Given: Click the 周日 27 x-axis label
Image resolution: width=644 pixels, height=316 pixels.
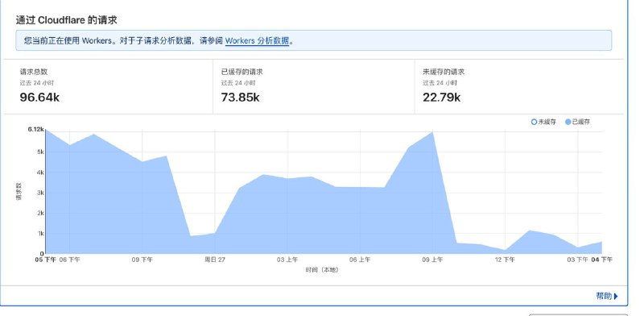Looking at the screenshot, I should click(x=215, y=260).
